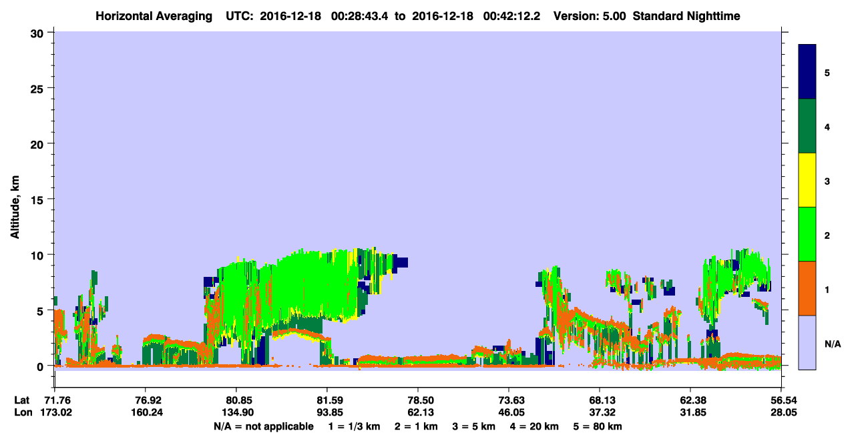868x445 pixels.
Task: Click the colorbar label 3
Action: 827,181
